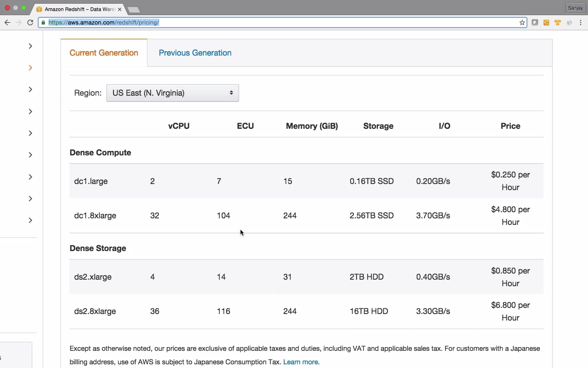
Task: Expand the first sidebar chevron
Action: (x=31, y=46)
